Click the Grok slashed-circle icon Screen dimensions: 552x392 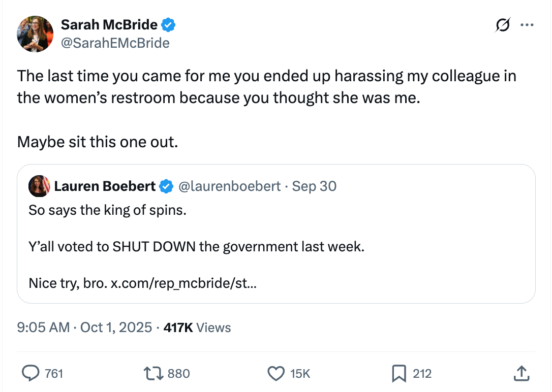pyautogui.click(x=503, y=24)
